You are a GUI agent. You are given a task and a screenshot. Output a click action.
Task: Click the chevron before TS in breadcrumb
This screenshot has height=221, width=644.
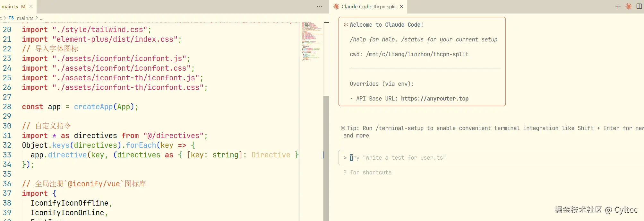pos(5,18)
